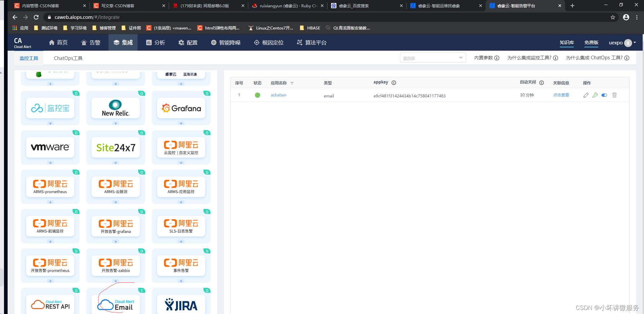This screenshot has width=644, height=314.
Task: Toggle the enable switch for azkaban
Action: click(604, 95)
